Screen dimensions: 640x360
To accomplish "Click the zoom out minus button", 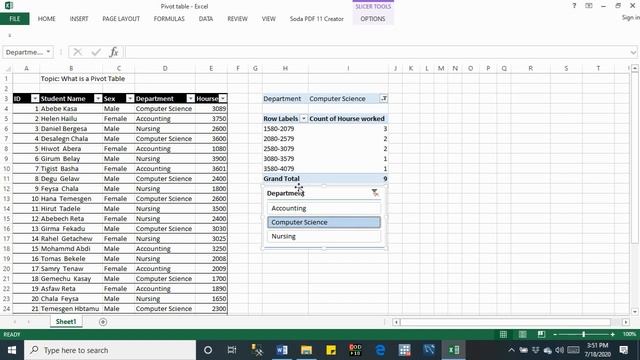I will (x=555, y=334).
